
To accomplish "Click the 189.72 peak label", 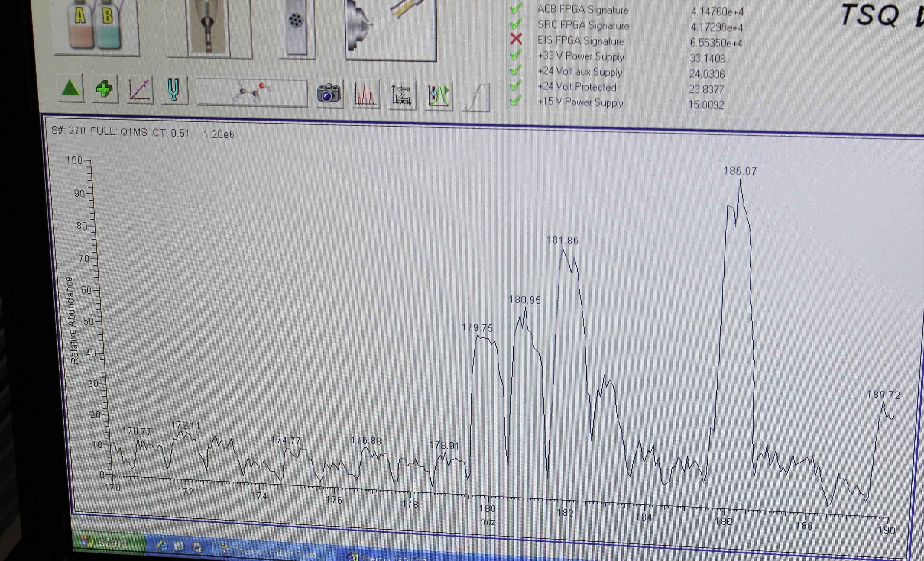I will pos(883,395).
